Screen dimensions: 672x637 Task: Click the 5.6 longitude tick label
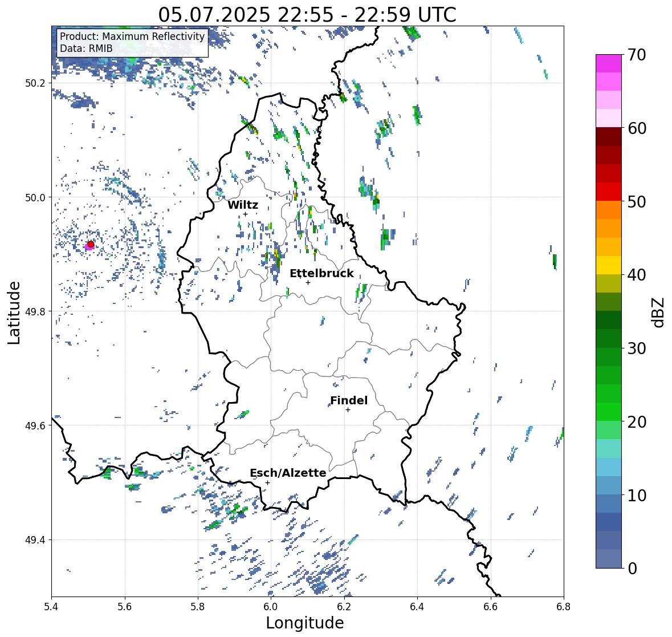[125, 607]
